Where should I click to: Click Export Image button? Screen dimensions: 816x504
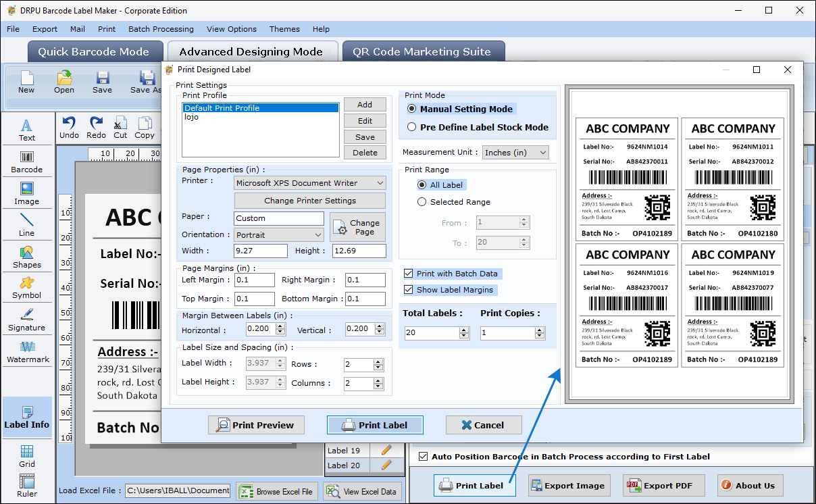pyautogui.click(x=569, y=485)
